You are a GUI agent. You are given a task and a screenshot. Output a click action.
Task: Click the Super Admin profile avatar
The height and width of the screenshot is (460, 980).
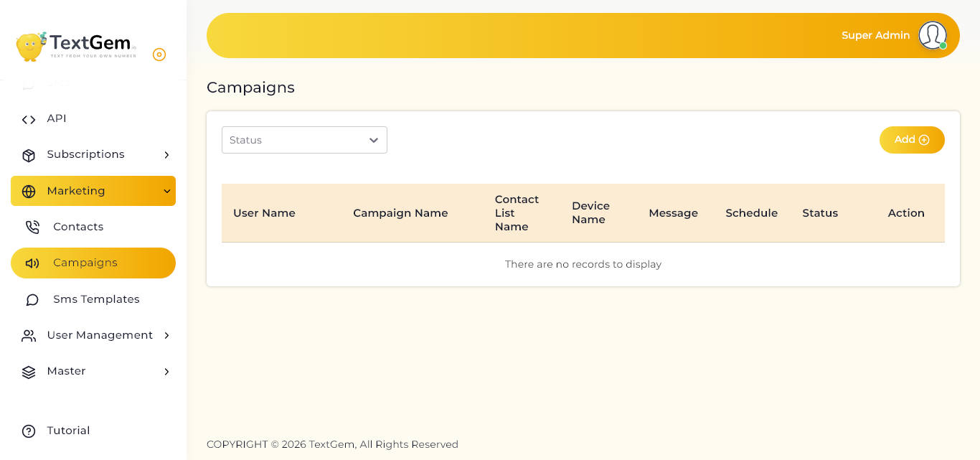click(933, 35)
